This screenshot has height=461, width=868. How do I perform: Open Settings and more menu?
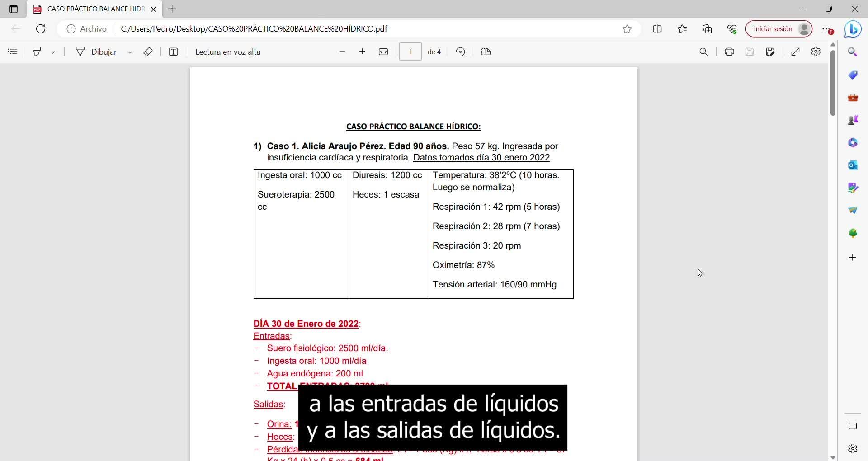click(827, 29)
